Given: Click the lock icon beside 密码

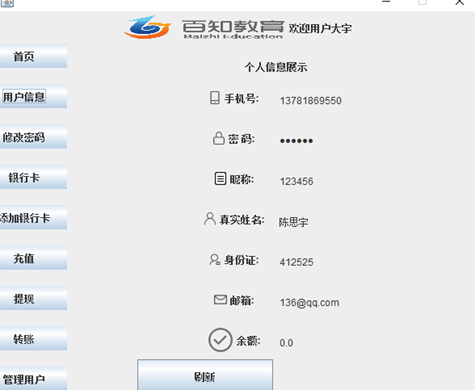Looking at the screenshot, I should [x=218, y=138].
